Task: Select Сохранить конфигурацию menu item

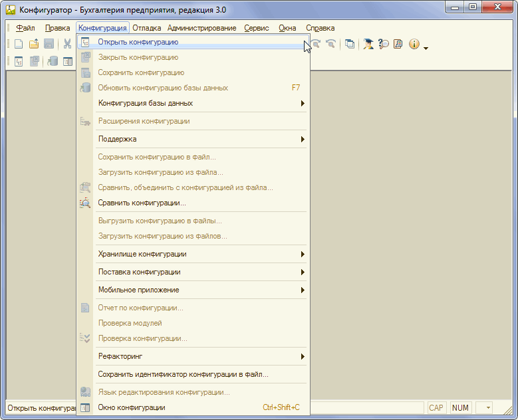Action: (x=194, y=72)
